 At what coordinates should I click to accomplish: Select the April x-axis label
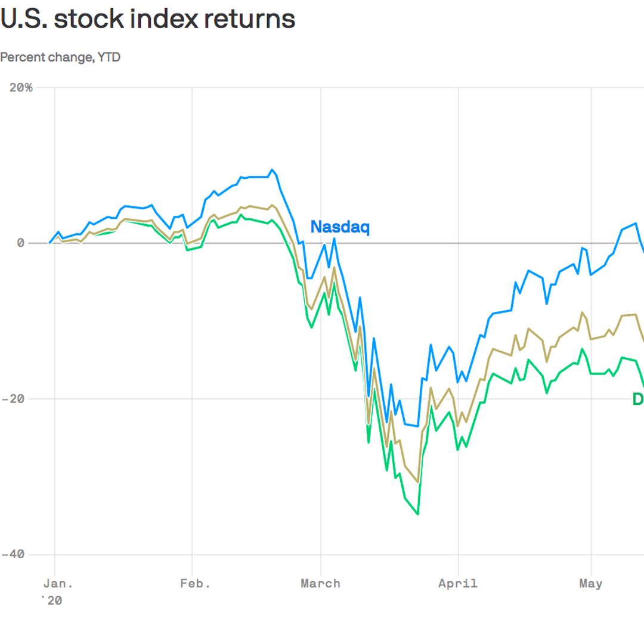coord(458,584)
